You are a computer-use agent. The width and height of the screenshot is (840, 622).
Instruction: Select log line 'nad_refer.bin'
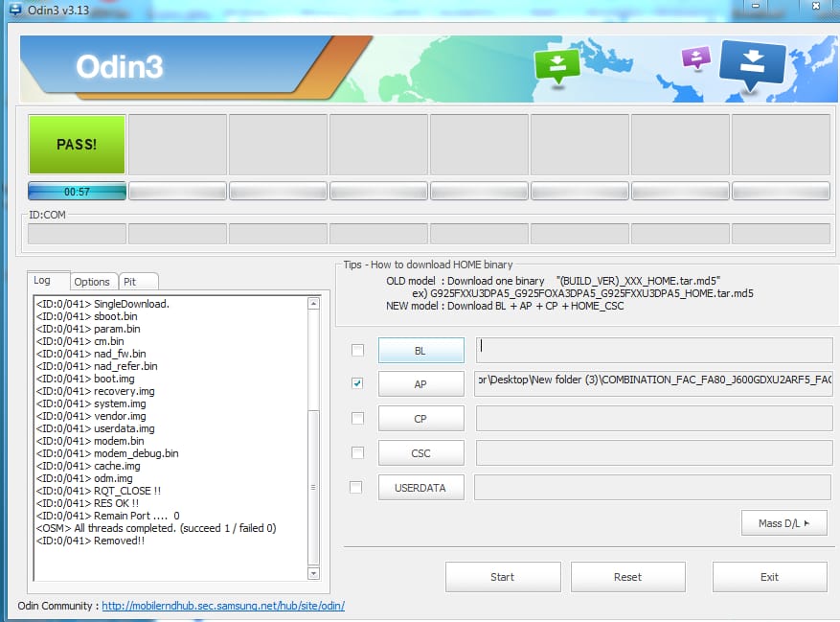click(x=97, y=366)
